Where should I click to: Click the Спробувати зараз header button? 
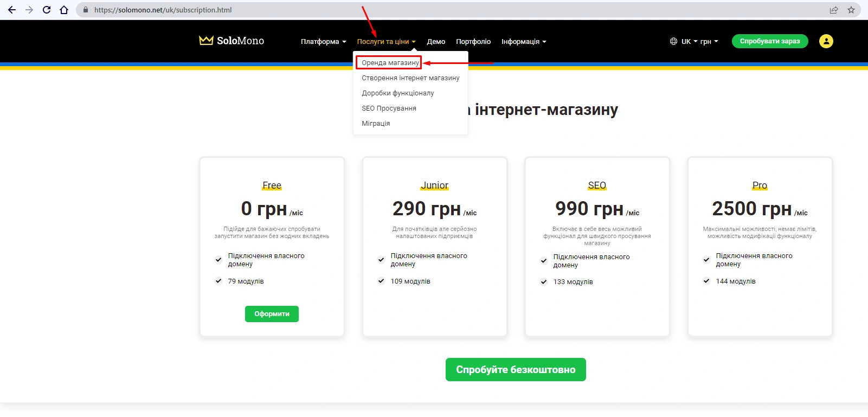click(769, 41)
